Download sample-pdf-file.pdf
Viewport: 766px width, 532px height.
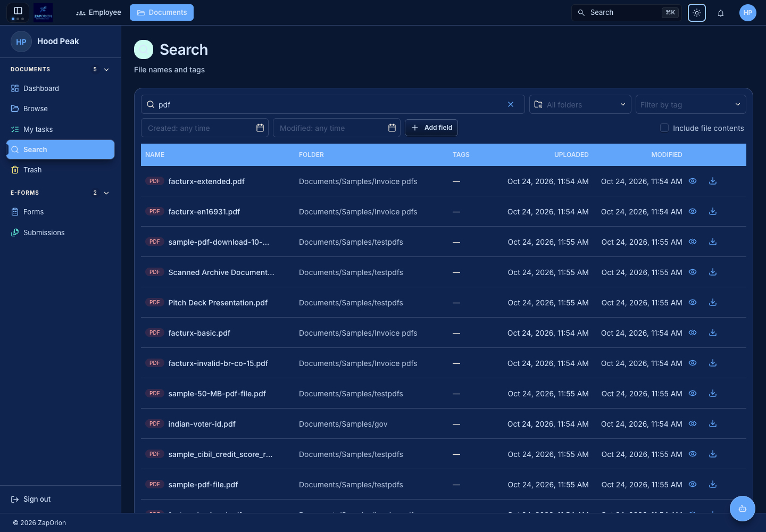coord(713,485)
